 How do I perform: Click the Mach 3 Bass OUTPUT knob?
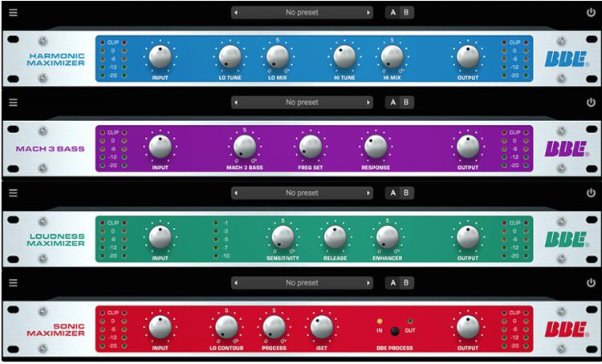pyautogui.click(x=468, y=147)
